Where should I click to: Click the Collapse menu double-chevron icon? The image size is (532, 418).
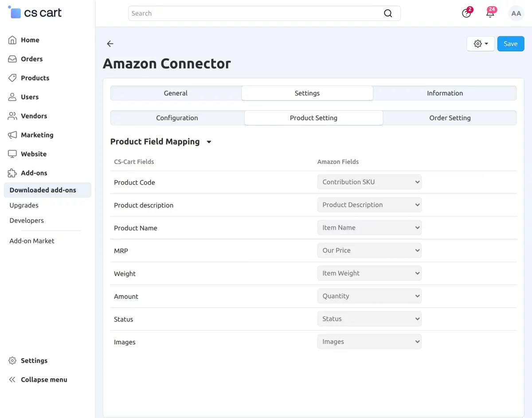pos(12,380)
